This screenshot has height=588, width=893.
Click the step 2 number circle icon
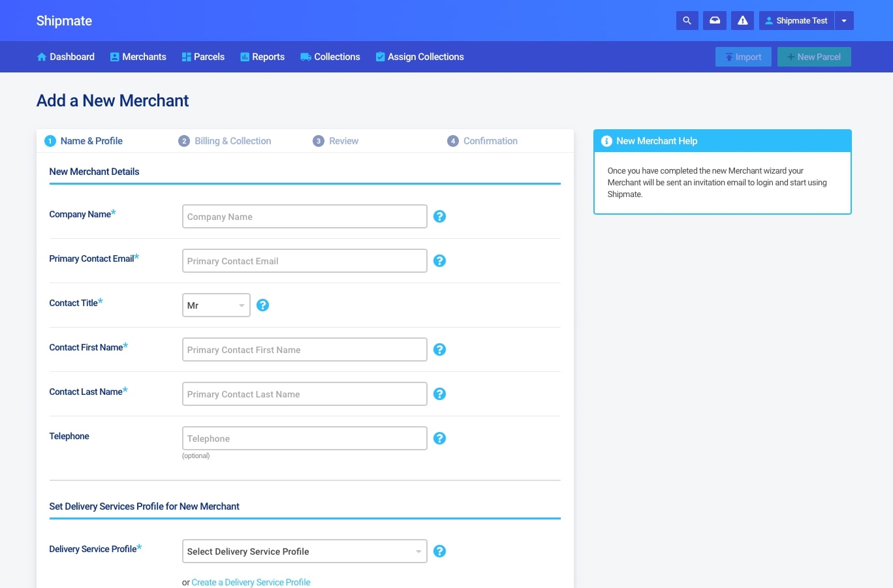pyautogui.click(x=184, y=141)
